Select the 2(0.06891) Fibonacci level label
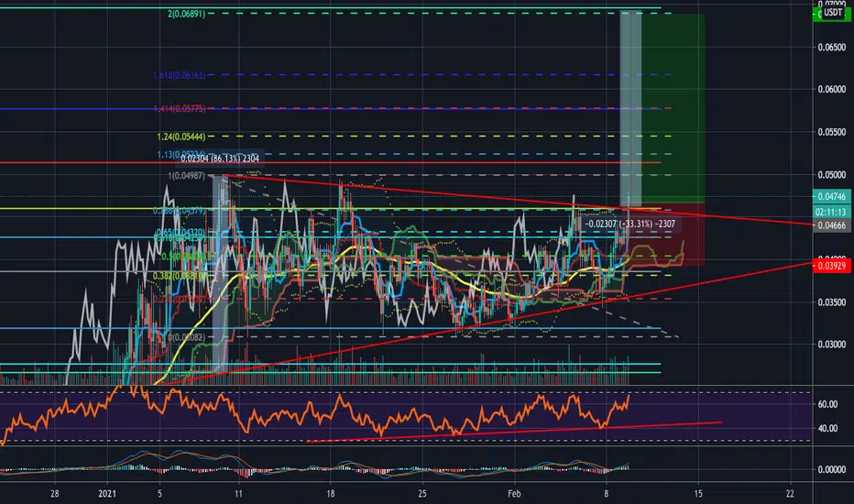Viewport: 854px width, 504px height. 187,14
